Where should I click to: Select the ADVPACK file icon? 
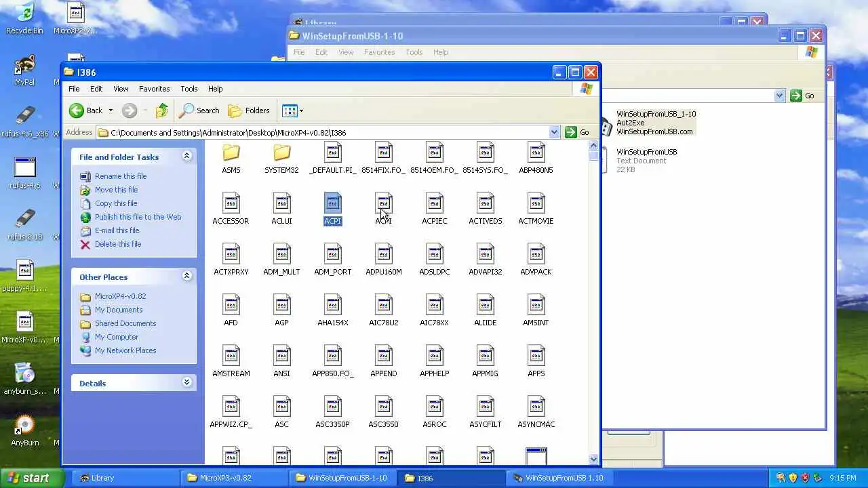(536, 253)
